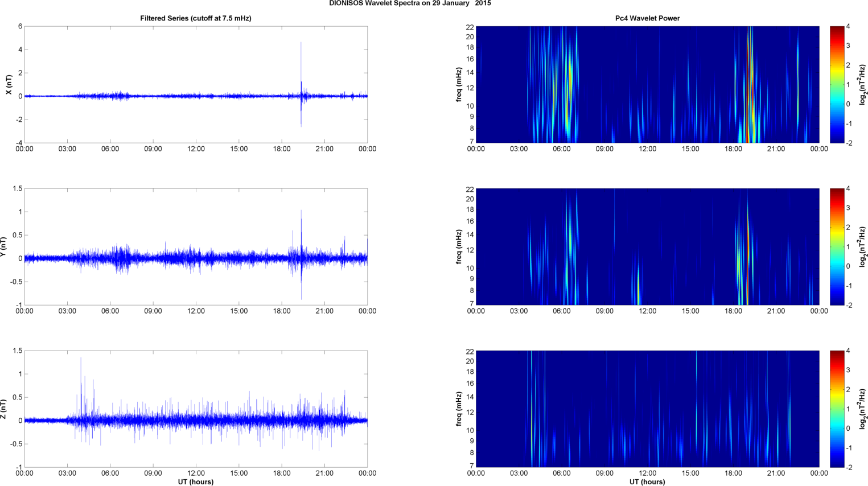Click the -1 tick label on Z (nT) axis
Image resolution: width=868 pixels, height=486 pixels.
pos(19,467)
